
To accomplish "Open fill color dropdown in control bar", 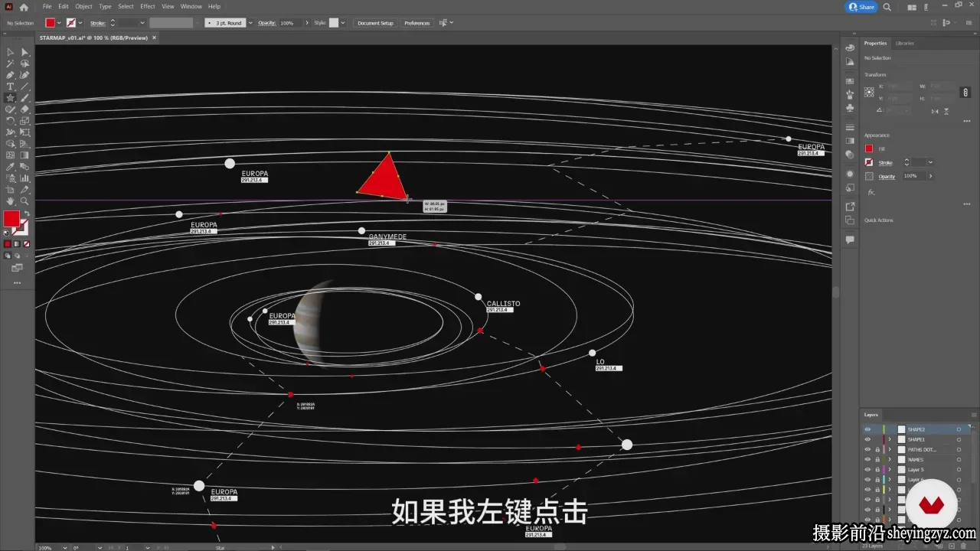I will pos(59,23).
